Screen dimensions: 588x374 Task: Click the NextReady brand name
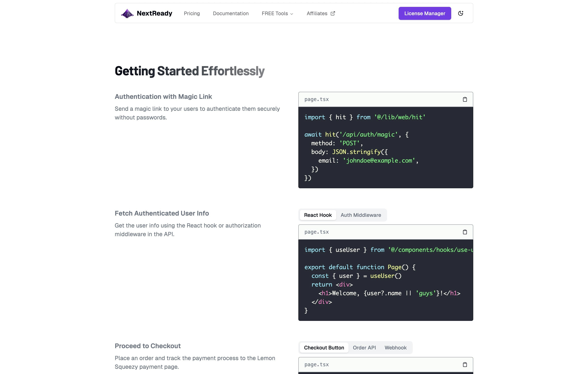coord(154,13)
